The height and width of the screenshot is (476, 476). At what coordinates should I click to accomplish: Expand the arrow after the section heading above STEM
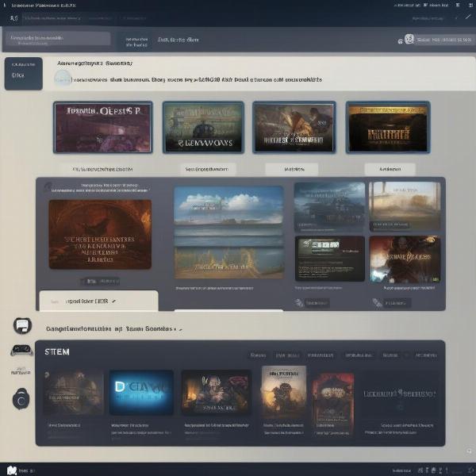[180, 329]
